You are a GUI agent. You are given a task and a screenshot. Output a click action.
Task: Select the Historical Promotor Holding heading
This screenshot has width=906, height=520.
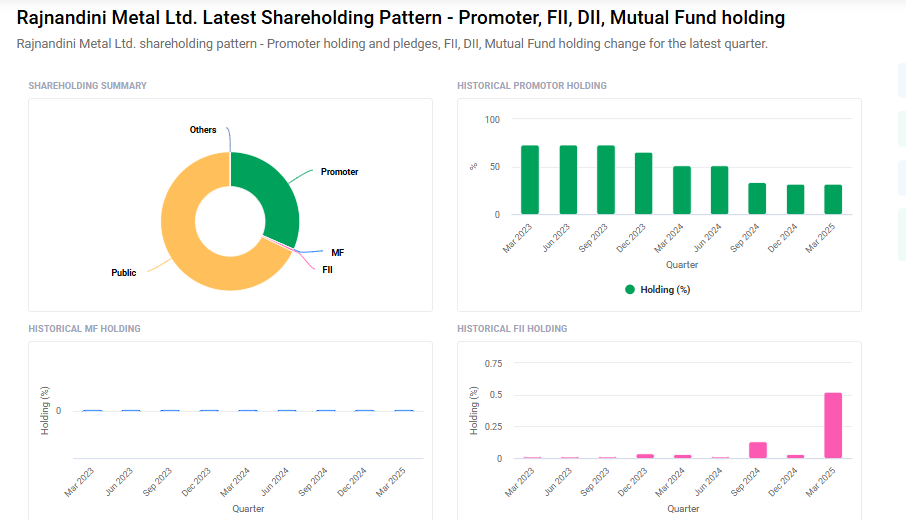click(532, 86)
